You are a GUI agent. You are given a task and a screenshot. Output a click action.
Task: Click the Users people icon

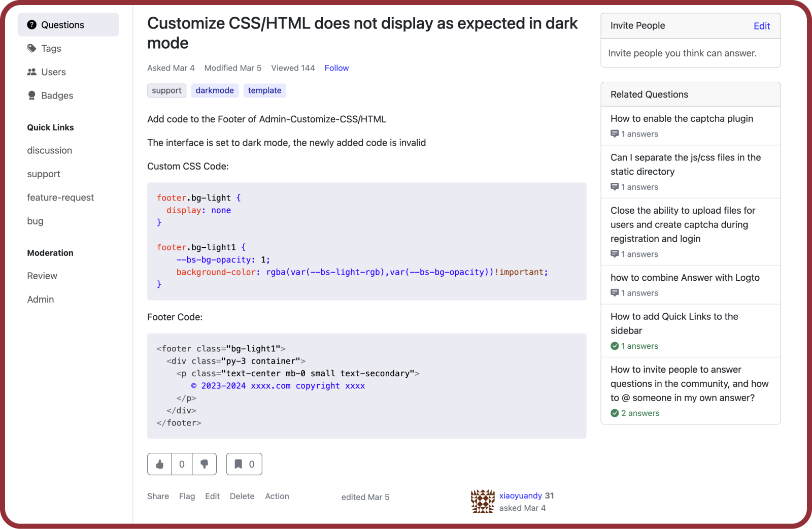pos(31,72)
